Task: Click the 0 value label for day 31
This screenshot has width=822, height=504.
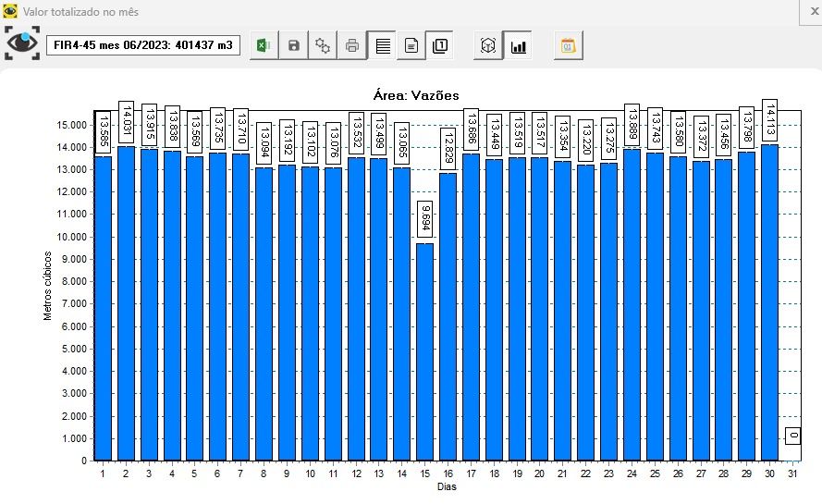Action: coord(792,436)
